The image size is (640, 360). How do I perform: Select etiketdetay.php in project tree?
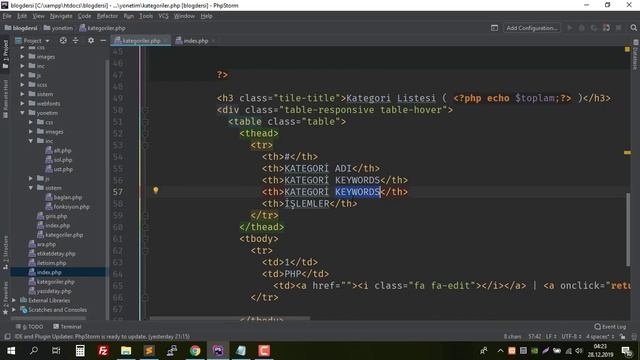52,253
